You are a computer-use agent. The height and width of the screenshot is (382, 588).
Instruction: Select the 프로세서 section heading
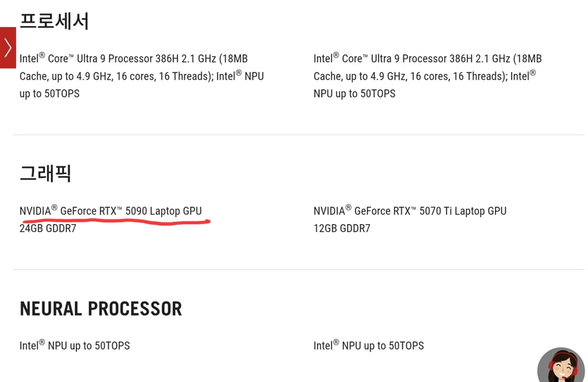pos(54,21)
